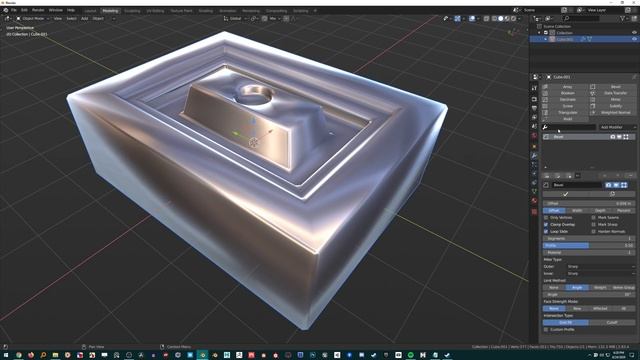Viewport: 640px width, 360px height.
Task: Open the Windows Start menu
Action: (x=6, y=355)
